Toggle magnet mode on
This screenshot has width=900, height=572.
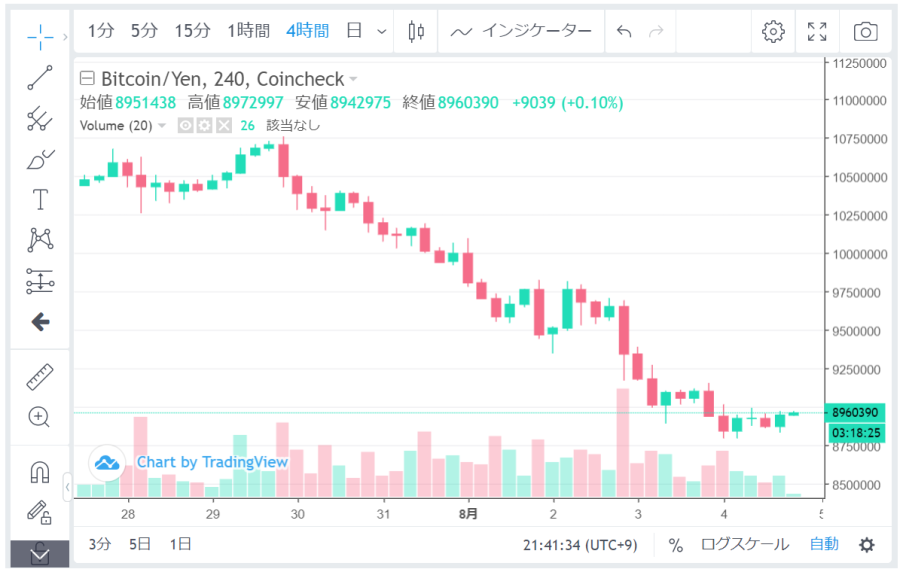pos(40,471)
